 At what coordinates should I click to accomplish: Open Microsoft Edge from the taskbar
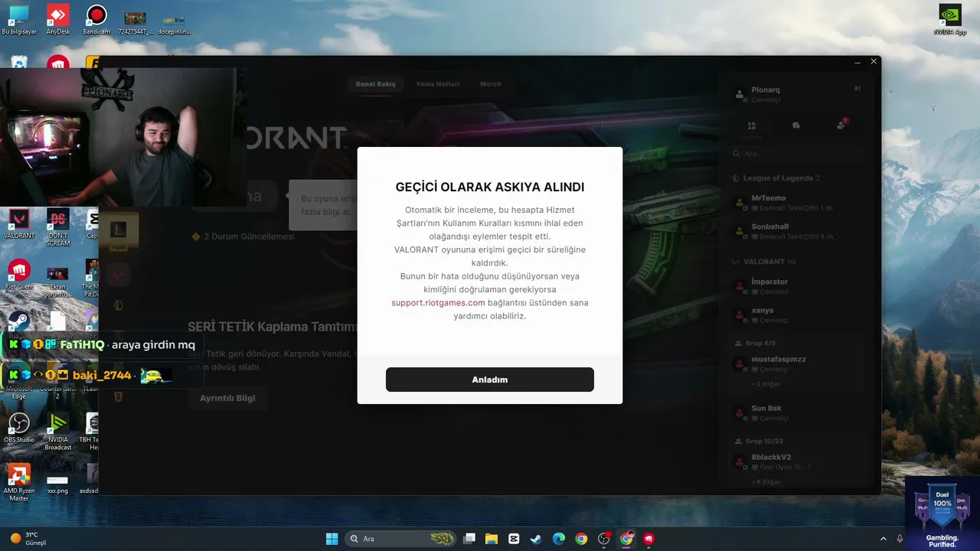click(559, 539)
